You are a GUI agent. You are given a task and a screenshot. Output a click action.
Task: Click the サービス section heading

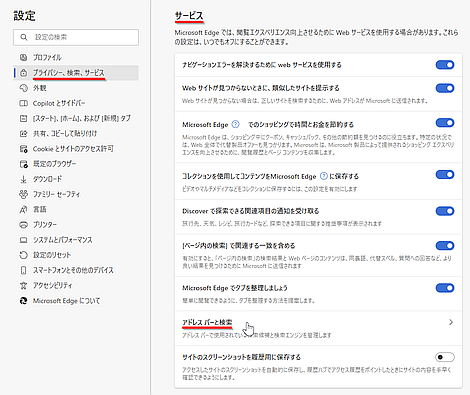(189, 16)
